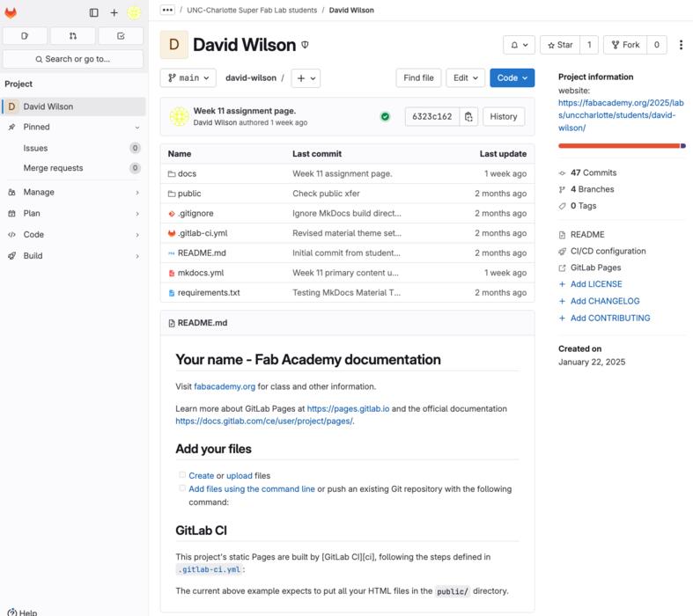View 47 Commits

[593, 173]
